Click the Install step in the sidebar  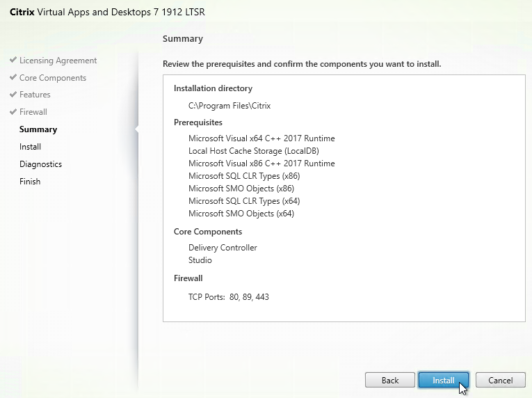tap(30, 147)
